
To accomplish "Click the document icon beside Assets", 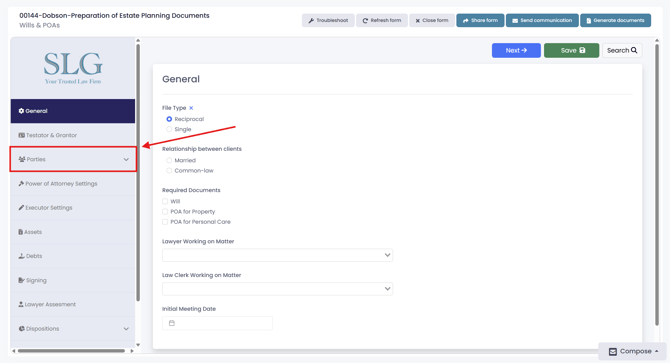I will [x=21, y=232].
